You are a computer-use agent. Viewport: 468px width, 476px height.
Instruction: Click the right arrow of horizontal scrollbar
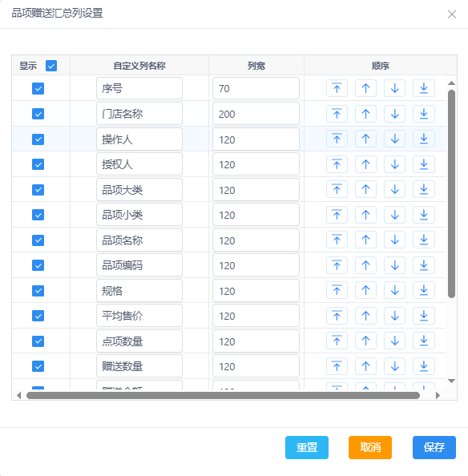pyautogui.click(x=438, y=395)
